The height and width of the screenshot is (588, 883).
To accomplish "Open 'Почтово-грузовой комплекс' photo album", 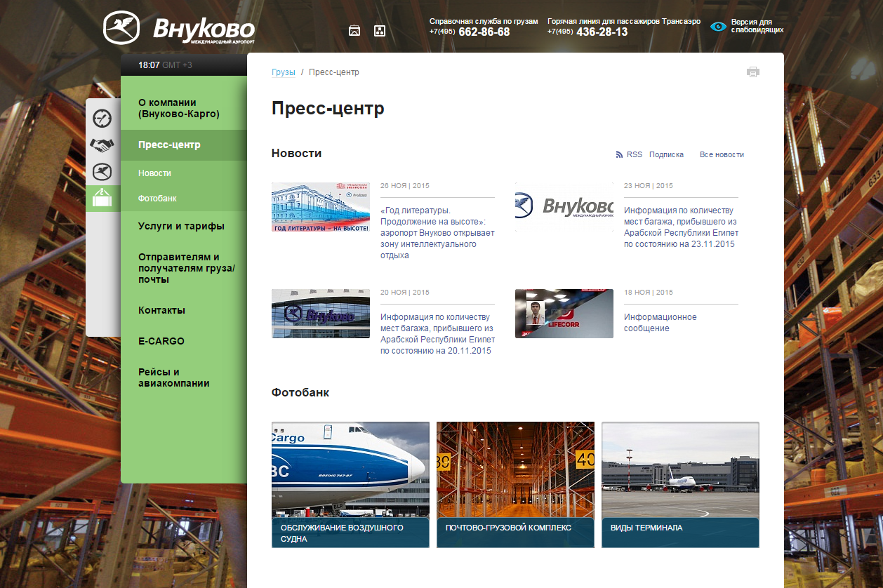I will 515,485.
